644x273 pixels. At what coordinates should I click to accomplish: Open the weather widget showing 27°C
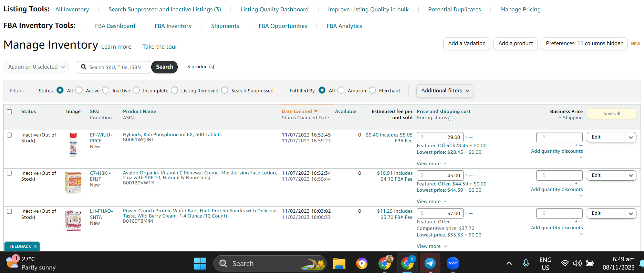click(x=31, y=263)
